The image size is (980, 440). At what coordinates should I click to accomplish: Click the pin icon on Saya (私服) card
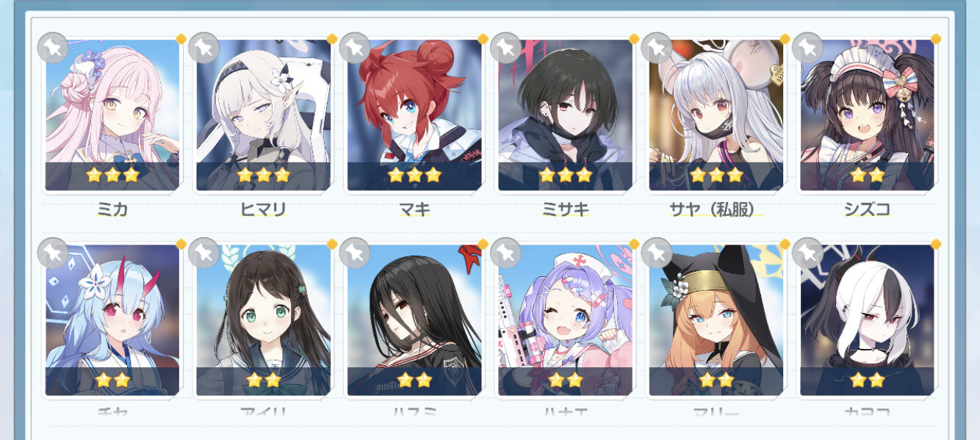(657, 48)
